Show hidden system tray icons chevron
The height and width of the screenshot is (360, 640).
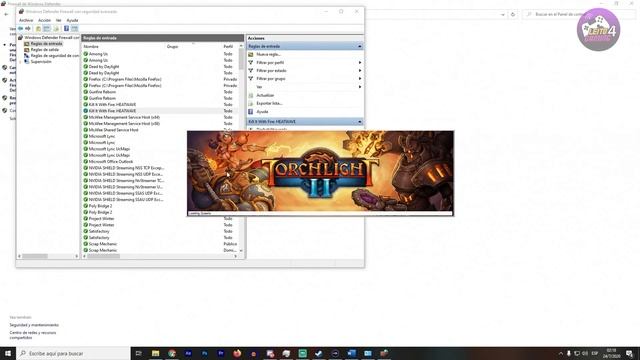(x=561, y=353)
